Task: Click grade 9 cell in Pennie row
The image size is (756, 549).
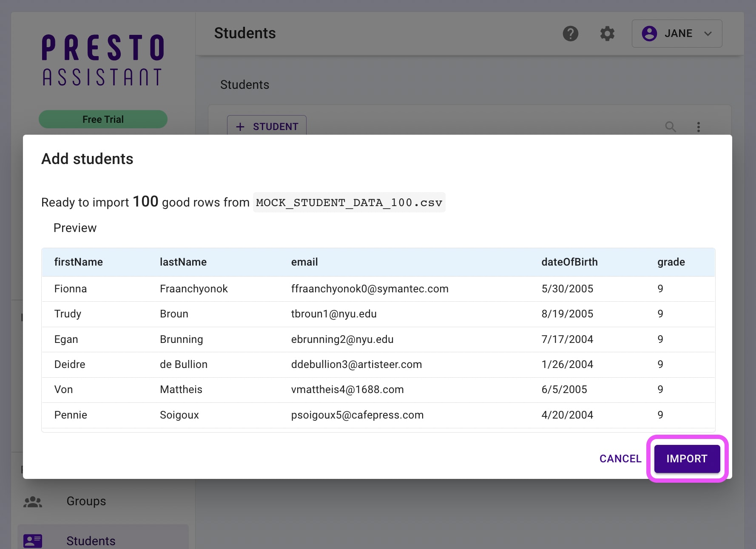Action: 660,415
